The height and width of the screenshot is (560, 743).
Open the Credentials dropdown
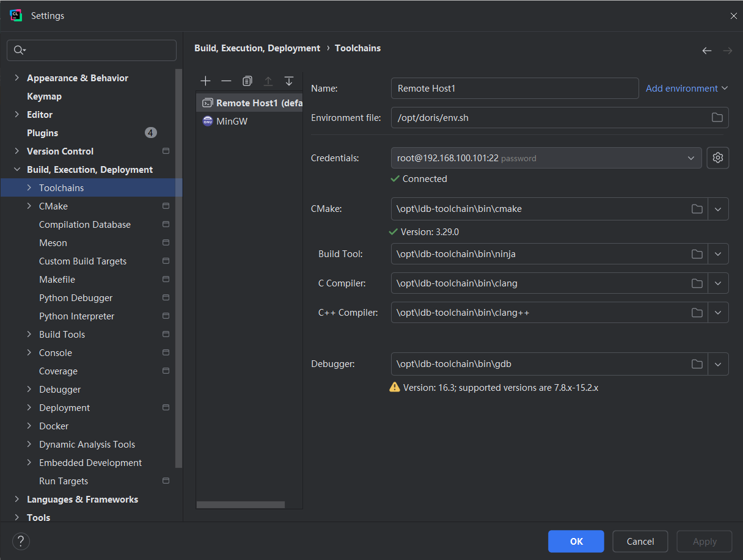546,158
